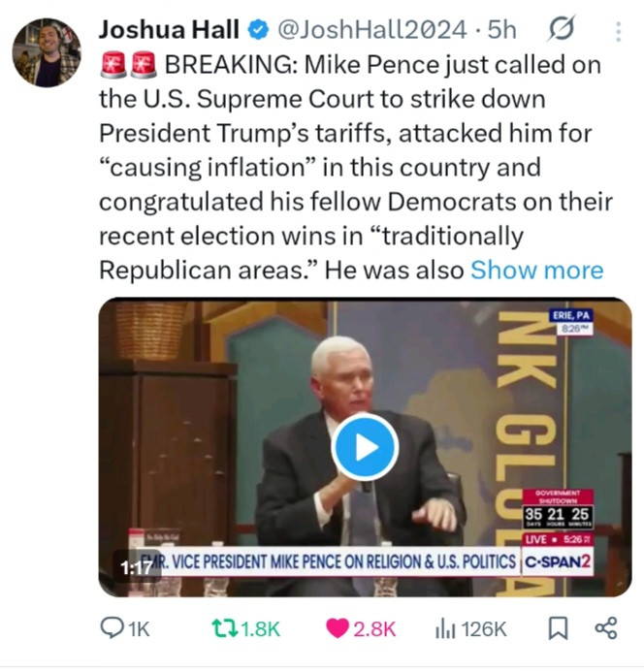Viewport: 644px width, 672px height.
Task: Click the 5h timestamp
Action: coord(501,30)
